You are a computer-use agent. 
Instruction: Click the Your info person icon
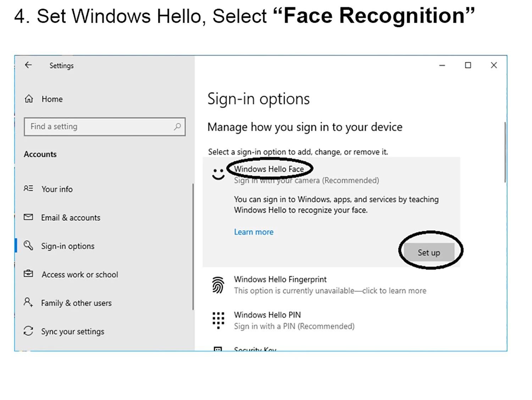tap(28, 189)
